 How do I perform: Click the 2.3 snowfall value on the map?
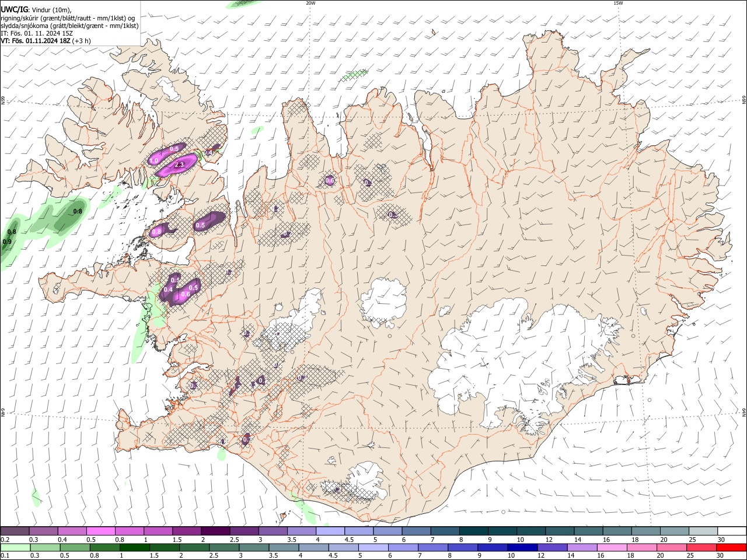pos(179,165)
